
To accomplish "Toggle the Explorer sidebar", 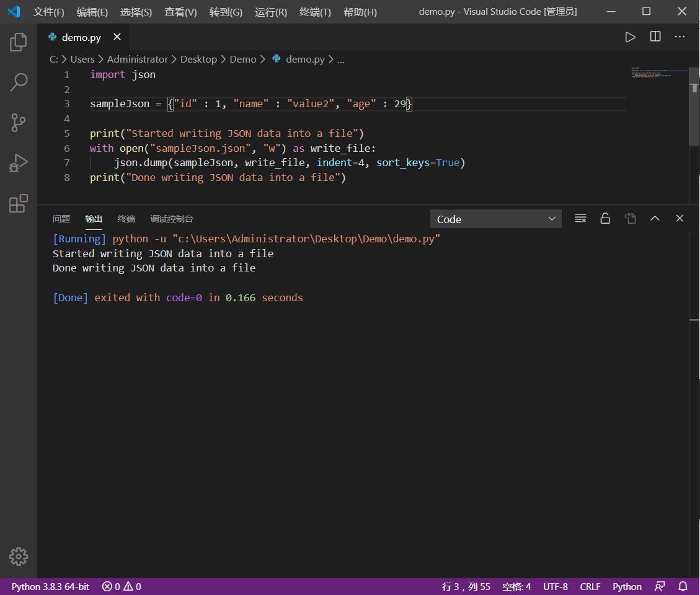I will pos(19,42).
